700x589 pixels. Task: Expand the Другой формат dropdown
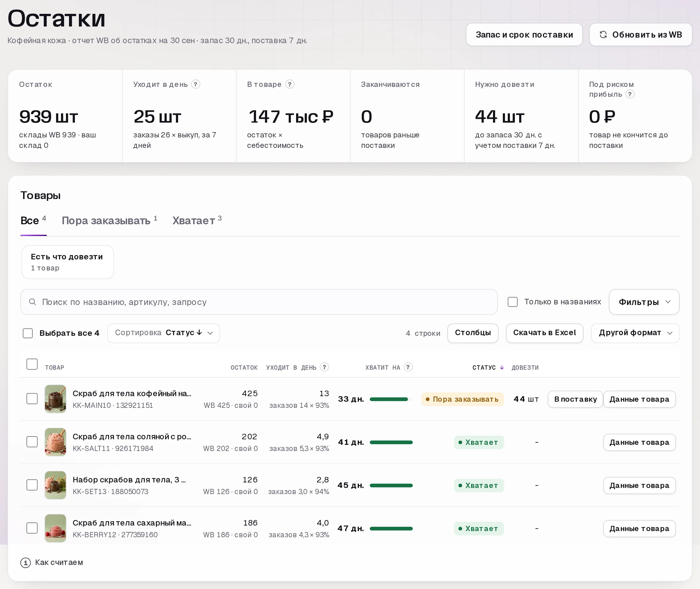click(635, 333)
